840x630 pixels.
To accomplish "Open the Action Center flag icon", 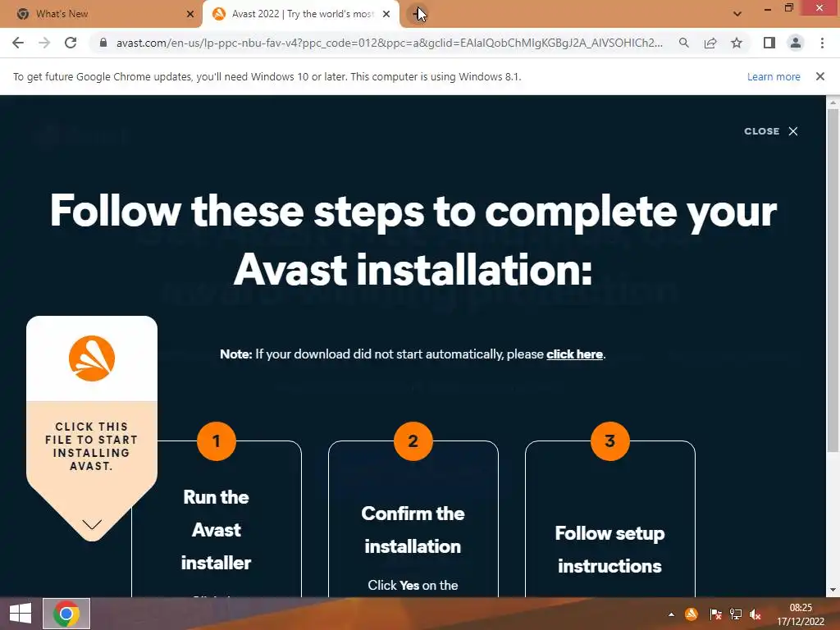I will (x=715, y=614).
